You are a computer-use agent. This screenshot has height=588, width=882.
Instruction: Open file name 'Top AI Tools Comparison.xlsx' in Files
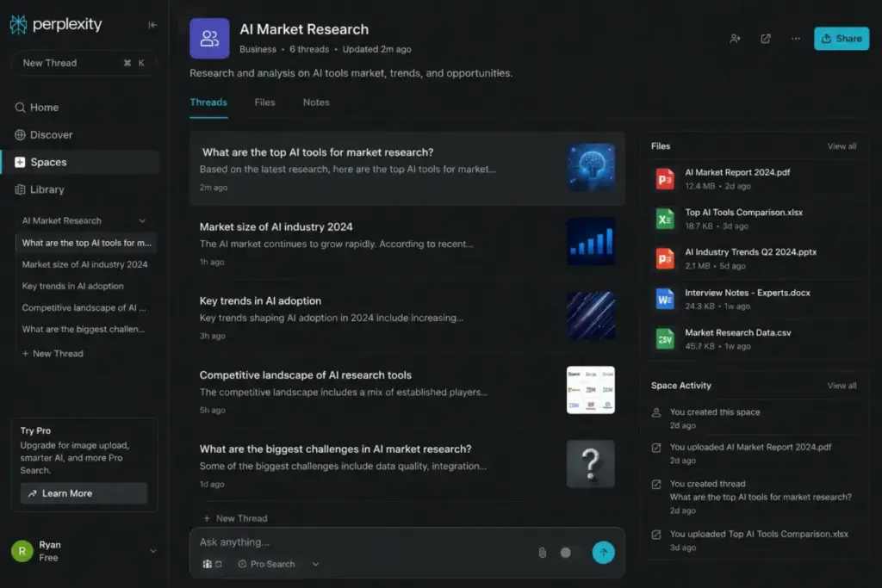[743, 213]
